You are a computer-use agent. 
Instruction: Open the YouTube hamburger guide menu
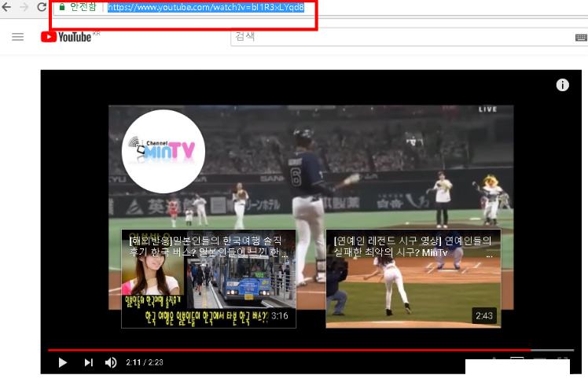click(17, 37)
